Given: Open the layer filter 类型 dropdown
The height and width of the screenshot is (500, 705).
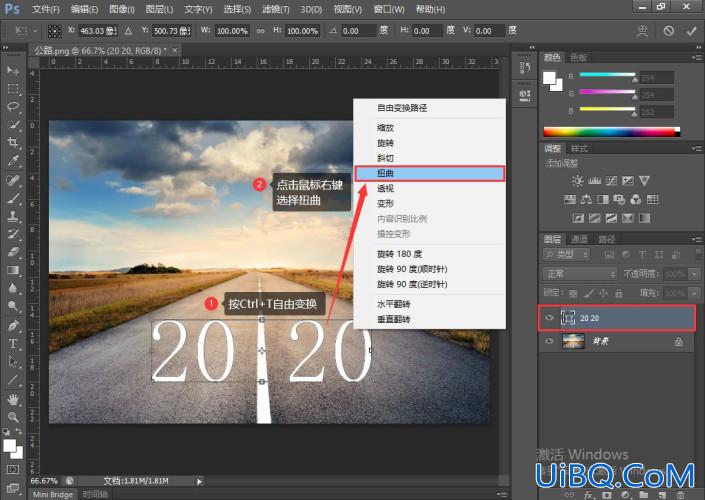Looking at the screenshot, I should tap(566, 254).
